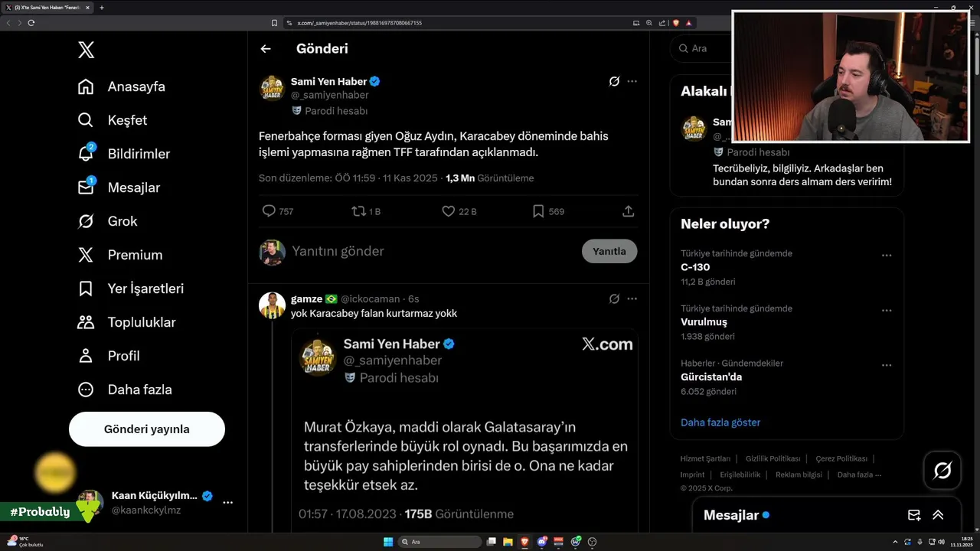
Task: Like the post with 22 B likes
Action: [449, 211]
